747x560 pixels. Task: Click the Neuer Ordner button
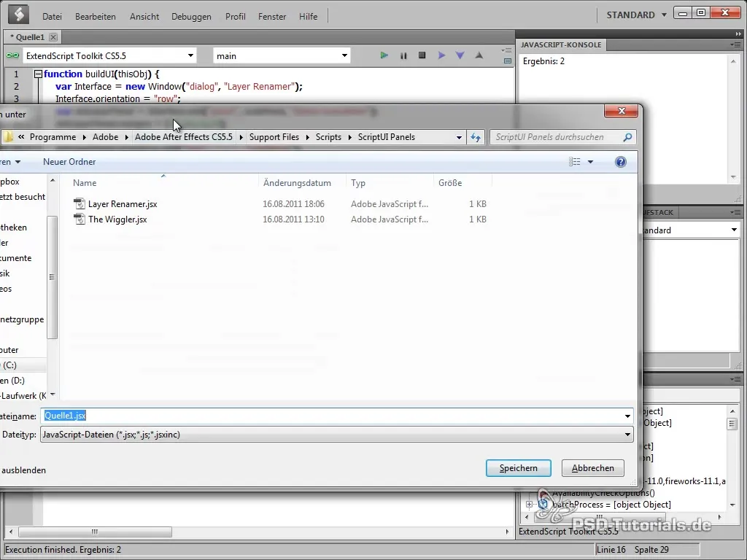tap(69, 162)
